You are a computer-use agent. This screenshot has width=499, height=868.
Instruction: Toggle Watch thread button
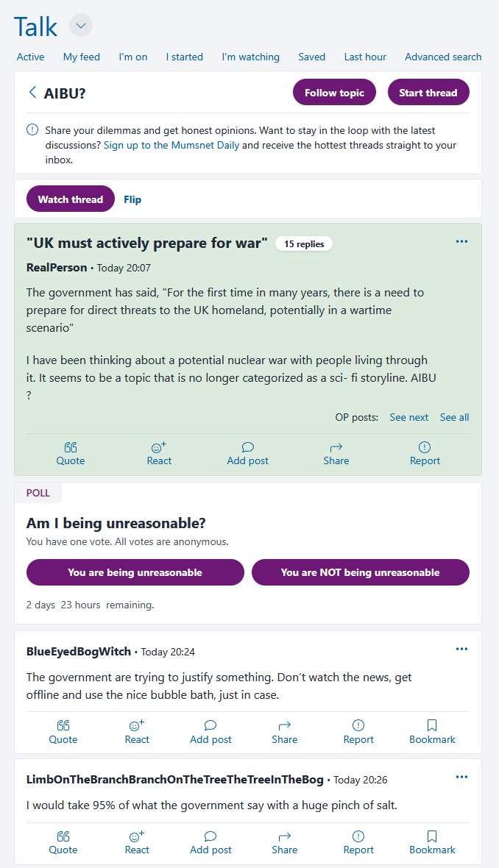71,199
